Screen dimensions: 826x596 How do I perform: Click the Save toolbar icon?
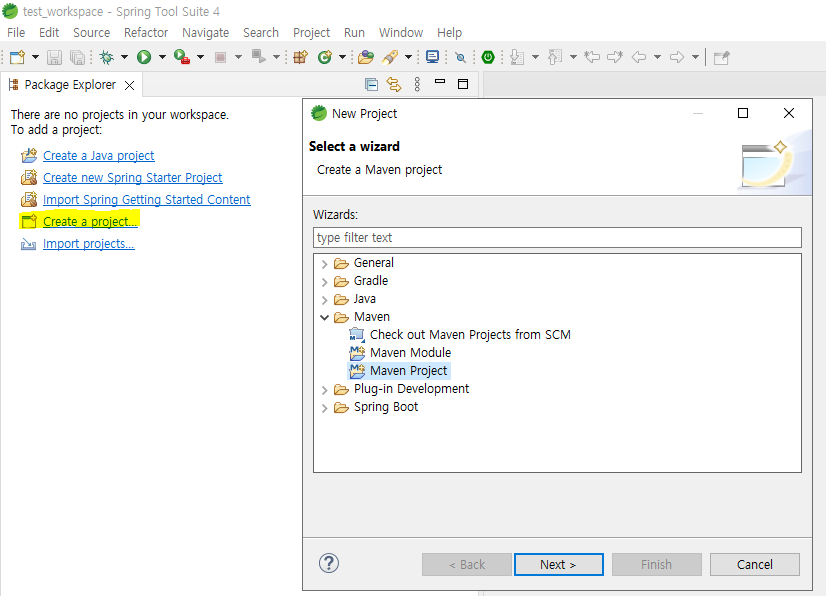point(54,57)
